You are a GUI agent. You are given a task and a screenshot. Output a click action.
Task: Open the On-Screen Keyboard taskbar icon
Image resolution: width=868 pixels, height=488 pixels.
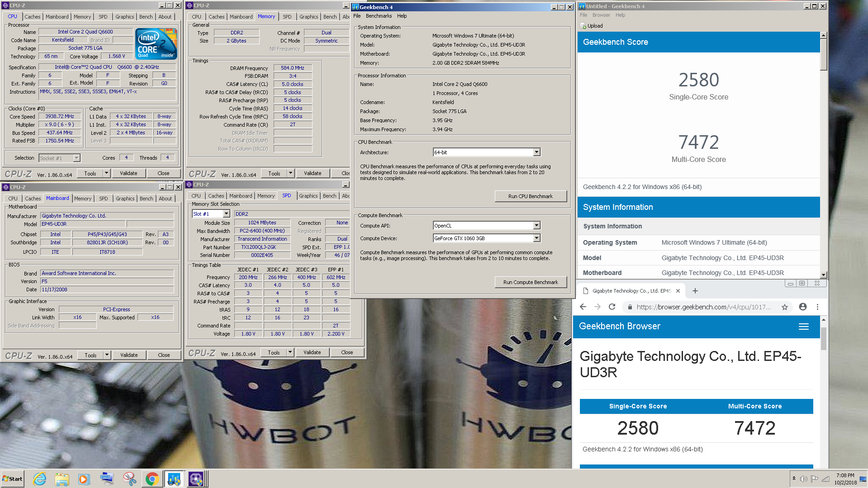click(107, 479)
